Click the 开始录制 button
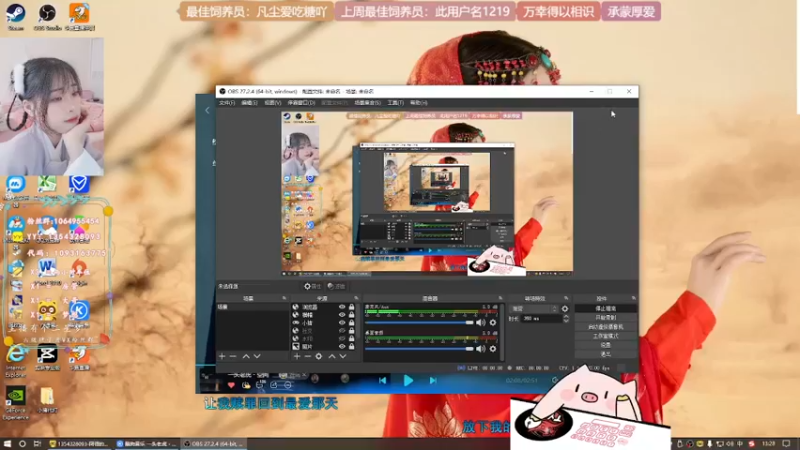The image size is (800, 450). 606,317
